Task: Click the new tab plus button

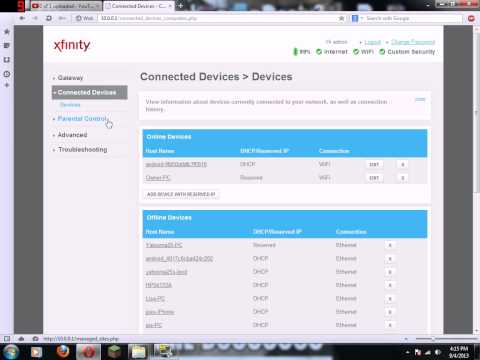Action: [180, 6]
